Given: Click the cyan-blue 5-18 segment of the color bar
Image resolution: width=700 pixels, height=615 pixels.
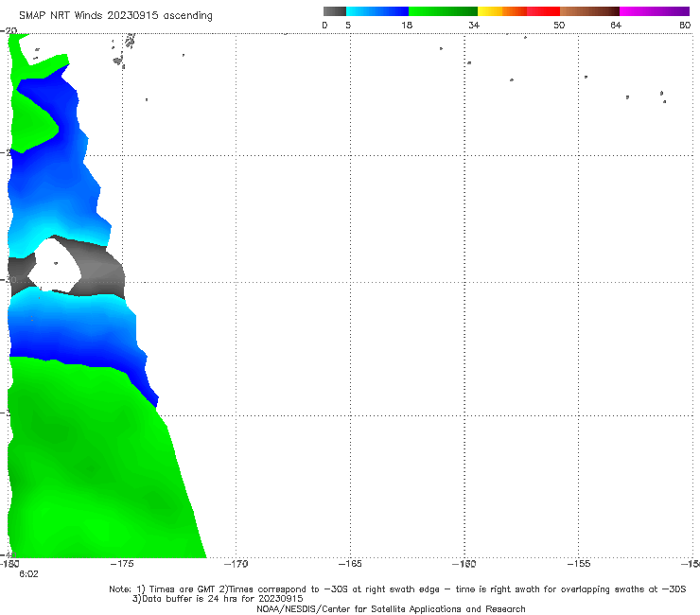Looking at the screenshot, I should 377,11.
